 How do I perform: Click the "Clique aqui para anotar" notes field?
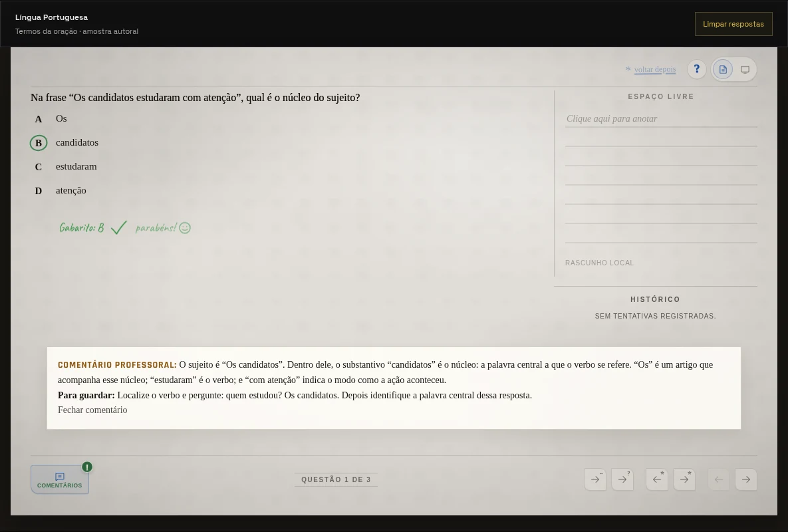pyautogui.click(x=661, y=118)
